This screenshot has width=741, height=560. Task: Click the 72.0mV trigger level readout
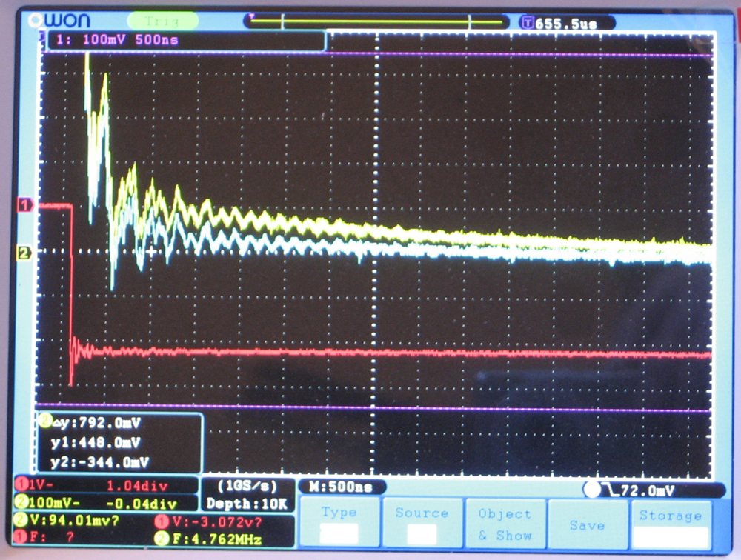tap(646, 490)
